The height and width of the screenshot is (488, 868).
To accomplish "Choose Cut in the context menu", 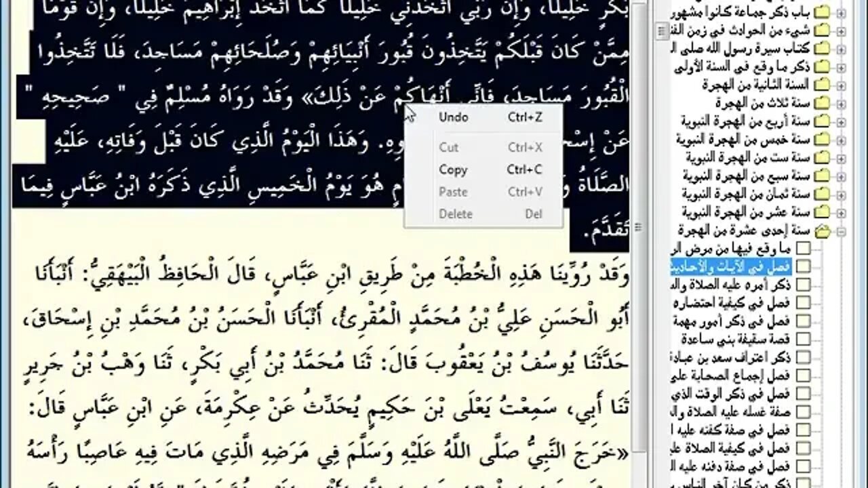I will (x=483, y=147).
